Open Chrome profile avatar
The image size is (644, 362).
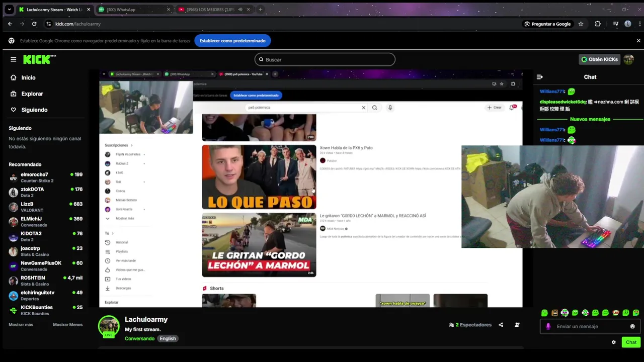click(x=628, y=24)
